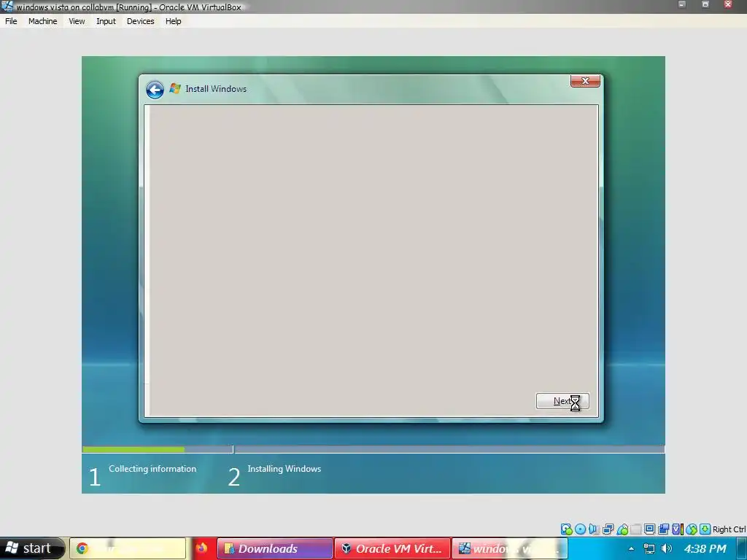Close the Install Windows dialog

pos(585,81)
